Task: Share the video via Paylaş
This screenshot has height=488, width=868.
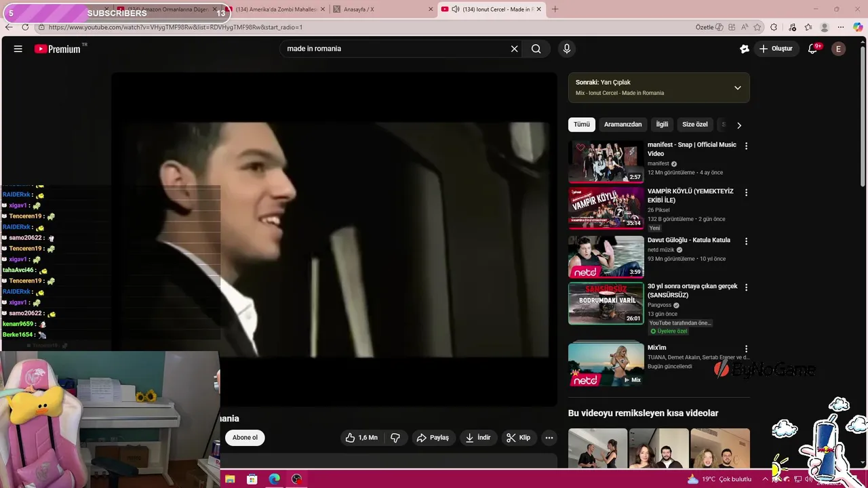Action: click(433, 438)
